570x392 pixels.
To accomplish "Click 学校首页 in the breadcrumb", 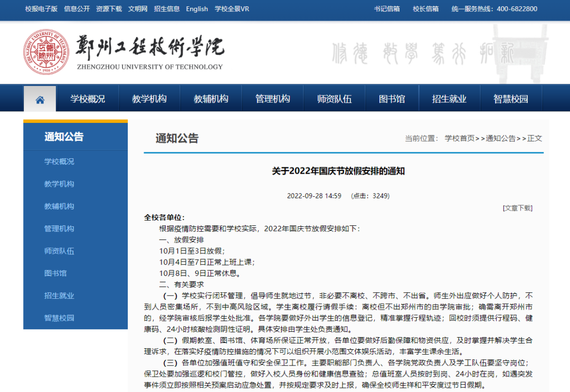I will (459, 138).
